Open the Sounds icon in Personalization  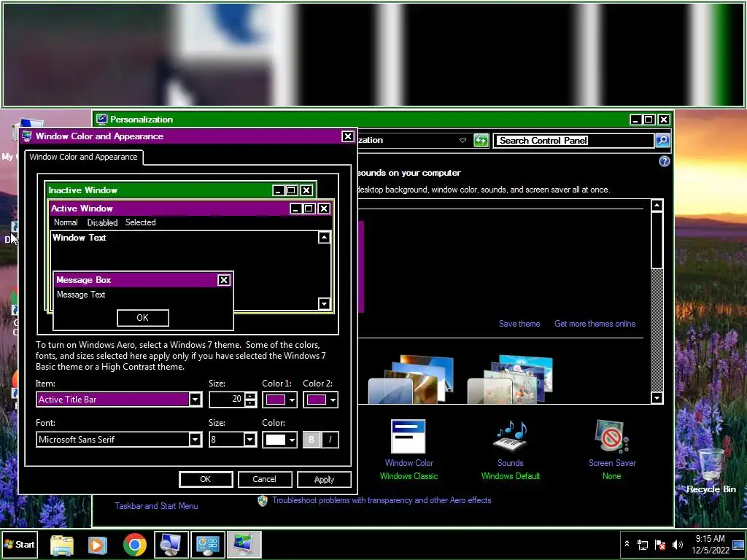(510, 436)
